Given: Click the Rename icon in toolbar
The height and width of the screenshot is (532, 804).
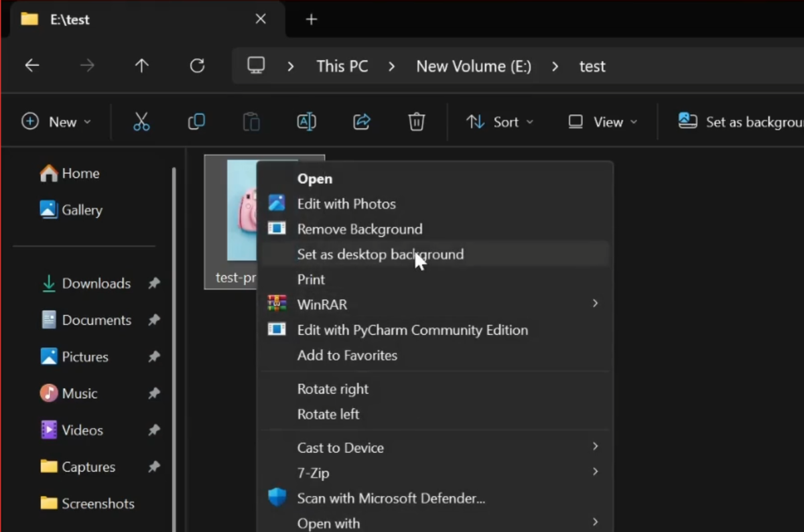Looking at the screenshot, I should tap(306, 121).
